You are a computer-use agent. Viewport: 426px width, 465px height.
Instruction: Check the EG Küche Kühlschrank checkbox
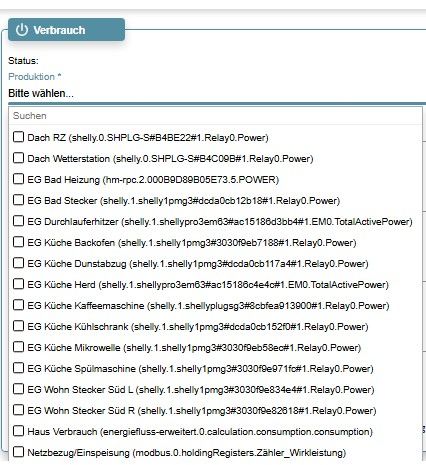(x=18, y=326)
